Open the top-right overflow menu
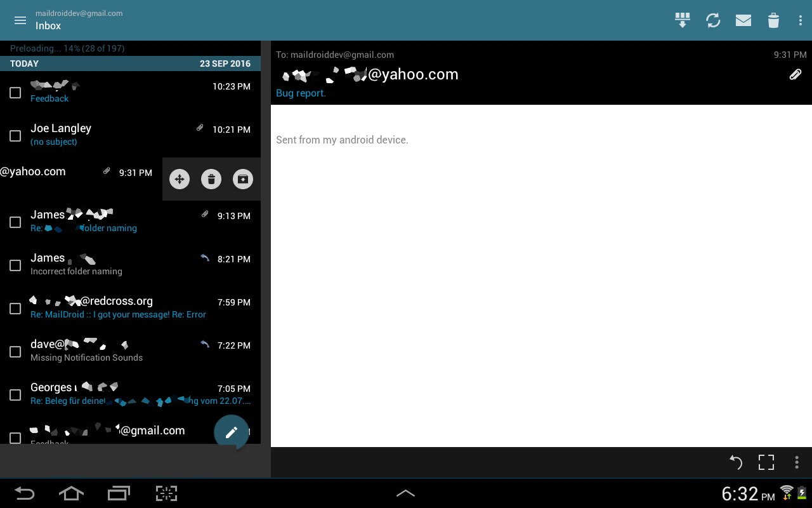 click(x=801, y=20)
